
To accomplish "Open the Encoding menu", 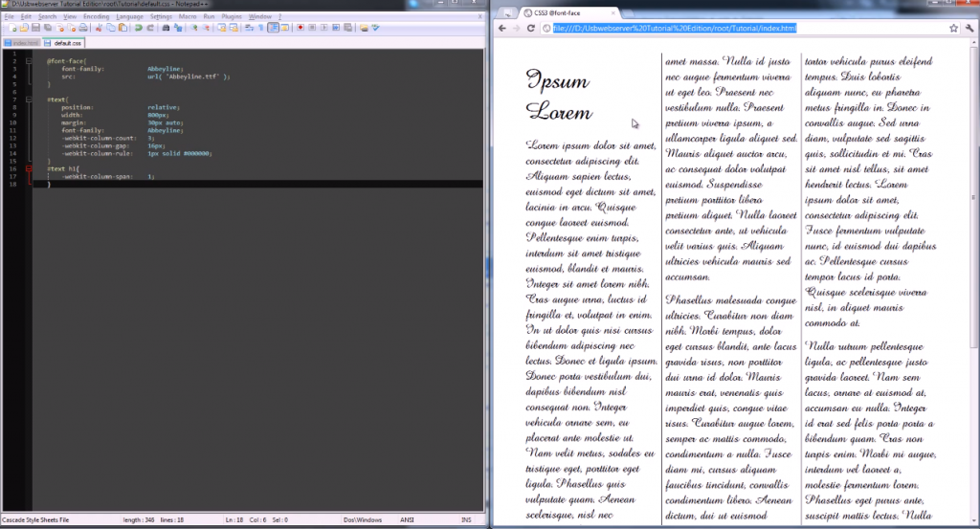I will pyautogui.click(x=96, y=16).
